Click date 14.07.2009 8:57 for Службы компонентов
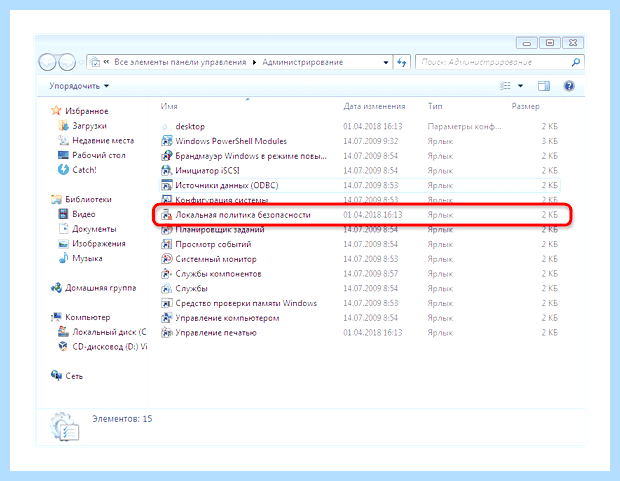The height and width of the screenshot is (481, 620). tap(370, 274)
